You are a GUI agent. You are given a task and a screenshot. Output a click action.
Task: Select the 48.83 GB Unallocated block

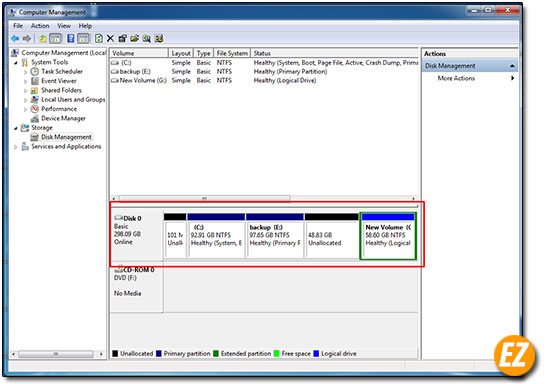(332, 236)
